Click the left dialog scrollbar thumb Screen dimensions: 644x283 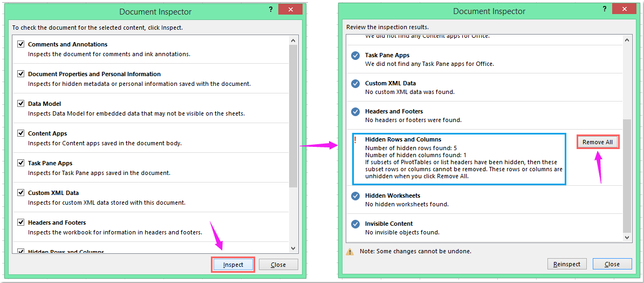point(293,116)
